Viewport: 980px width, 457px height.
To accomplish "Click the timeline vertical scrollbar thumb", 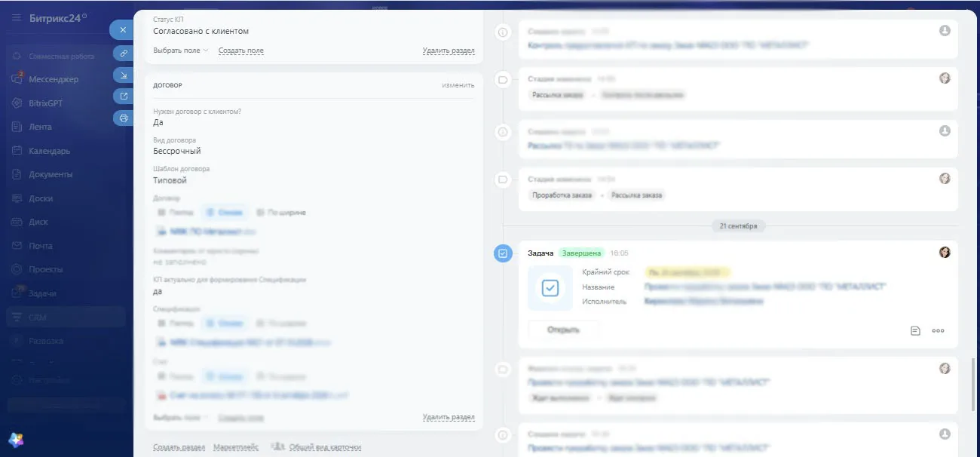I will point(975,385).
